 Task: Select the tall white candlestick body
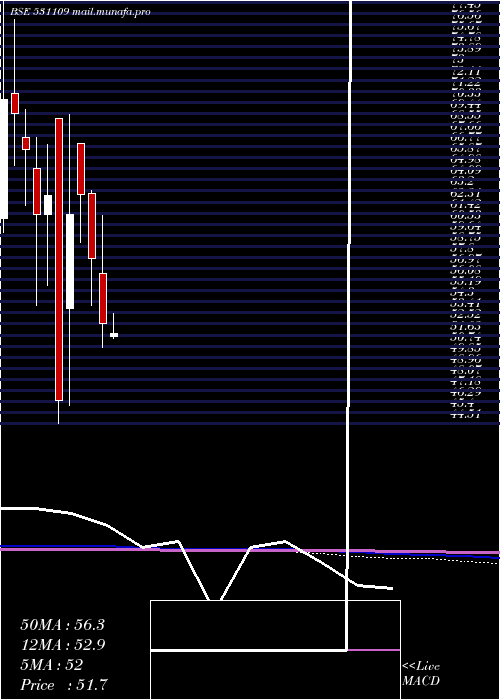click(70, 261)
